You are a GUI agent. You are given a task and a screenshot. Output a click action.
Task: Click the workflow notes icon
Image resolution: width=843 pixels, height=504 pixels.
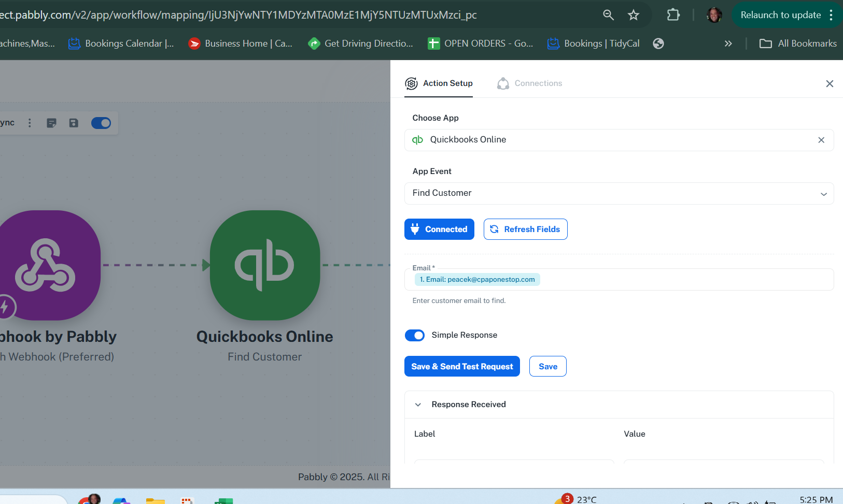click(51, 123)
